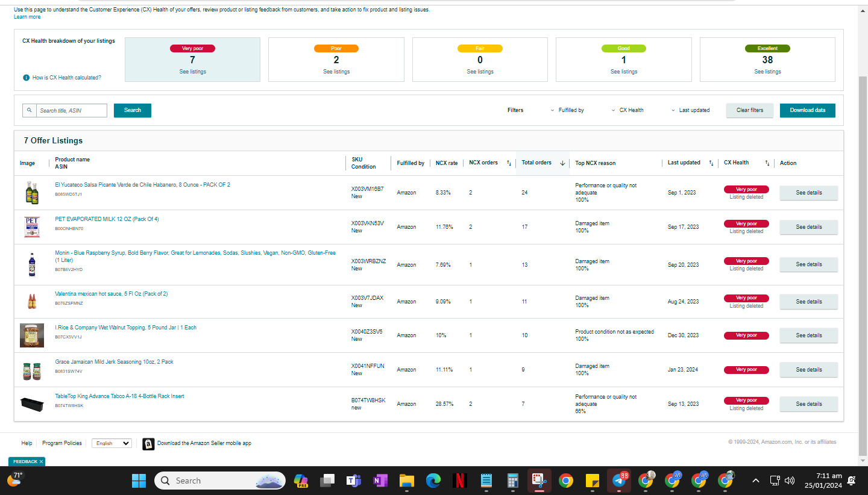See listings in the Very poor card
The height and width of the screenshot is (495, 868).
pyautogui.click(x=193, y=72)
